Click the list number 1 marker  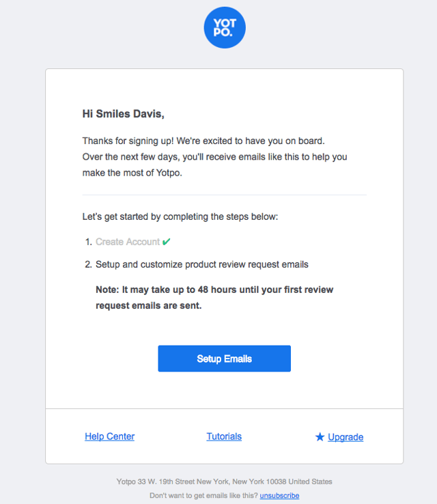coord(89,242)
